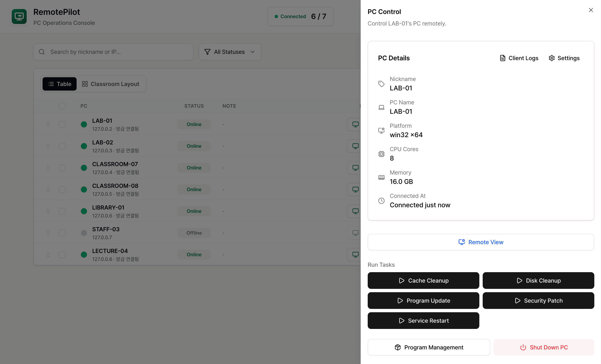Select the STAFF-03 row checkbox

(62, 233)
